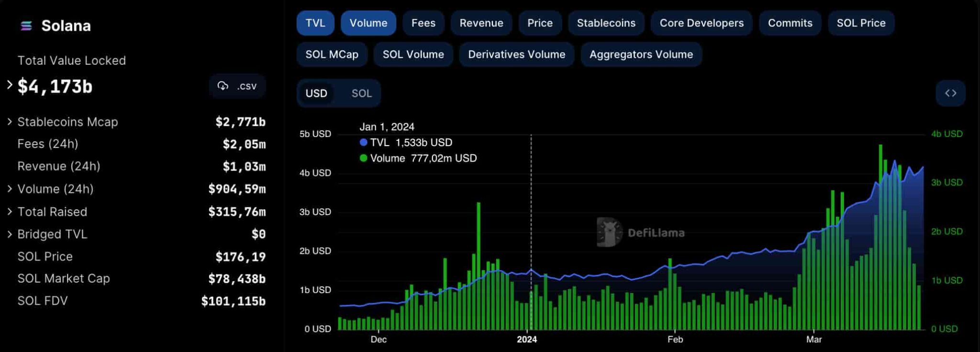Click the 2024 marker on the timeline
The image size is (980, 352).
(527, 339)
